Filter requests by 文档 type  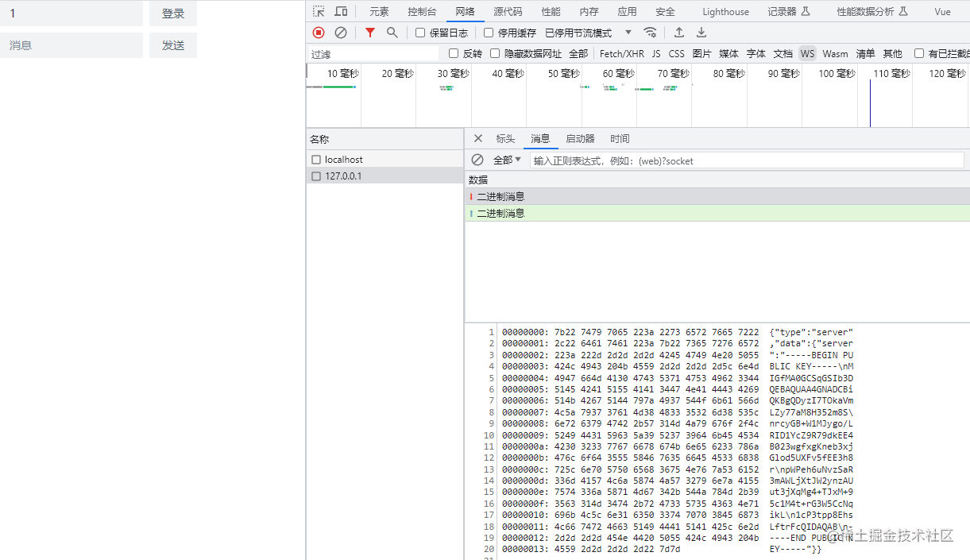pyautogui.click(x=783, y=53)
